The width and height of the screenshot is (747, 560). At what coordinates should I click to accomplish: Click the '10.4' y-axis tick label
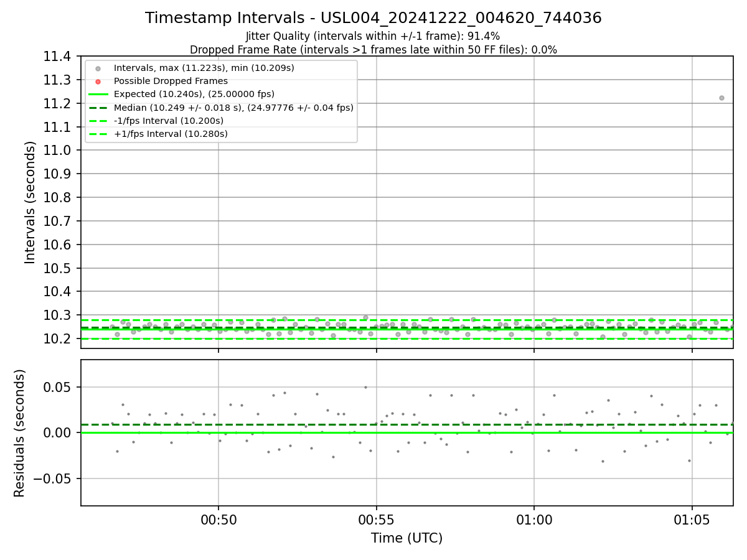pos(57,292)
